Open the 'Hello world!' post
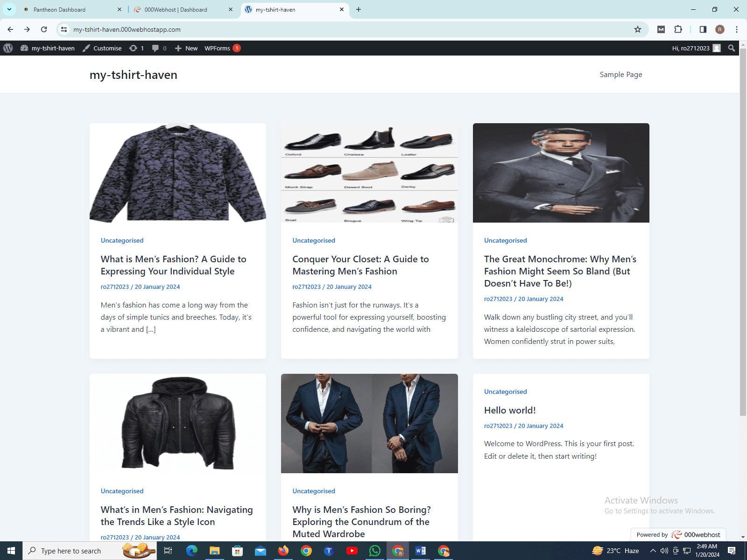The image size is (747, 560). (510, 410)
